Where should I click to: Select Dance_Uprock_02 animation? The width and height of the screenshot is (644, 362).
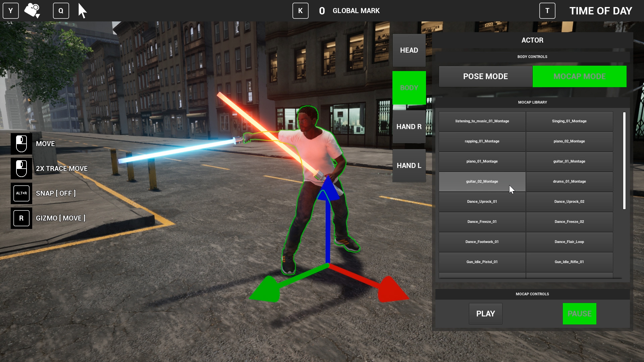coord(569,202)
